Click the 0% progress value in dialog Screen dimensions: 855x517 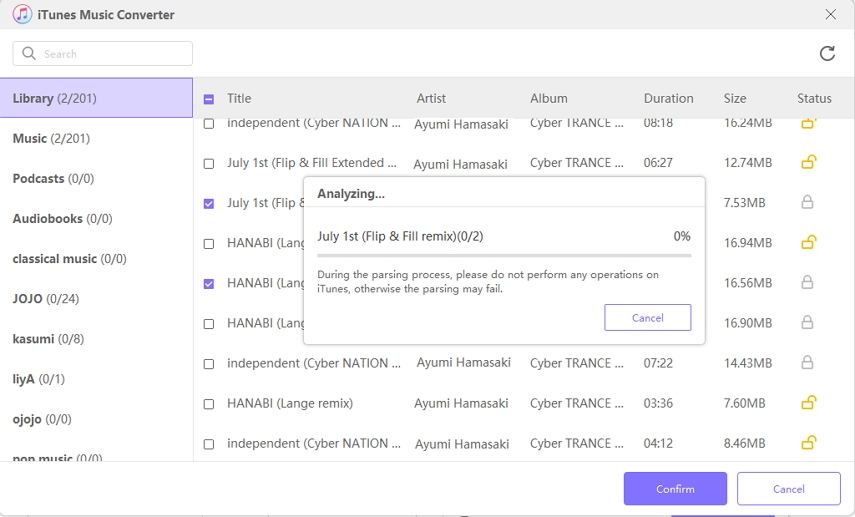[x=682, y=236]
